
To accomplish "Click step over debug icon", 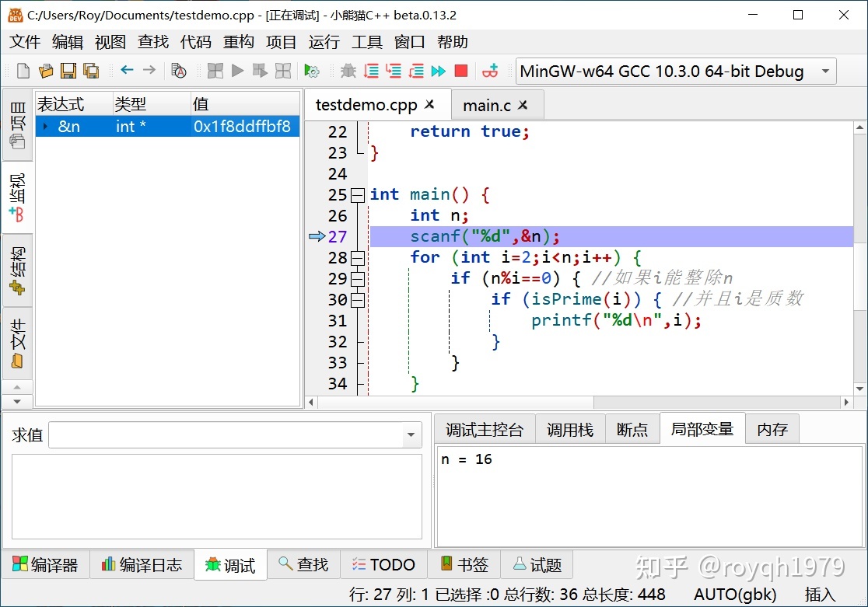I will click(x=371, y=71).
